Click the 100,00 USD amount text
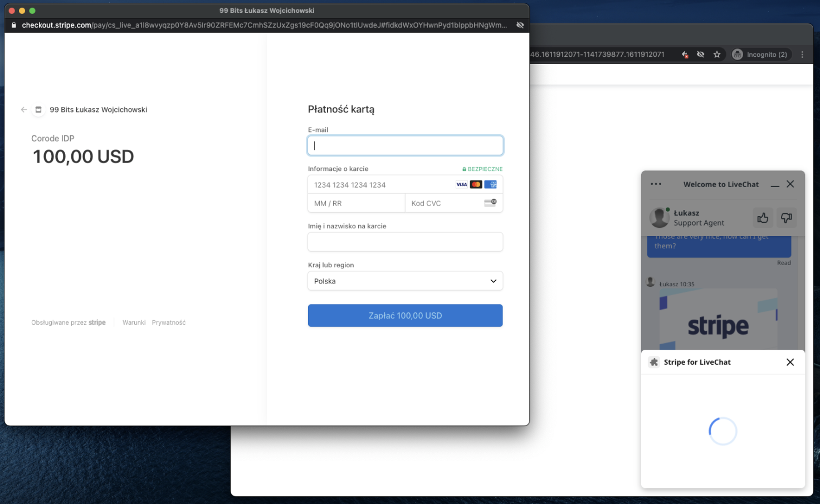This screenshot has height=504, width=820. click(83, 156)
